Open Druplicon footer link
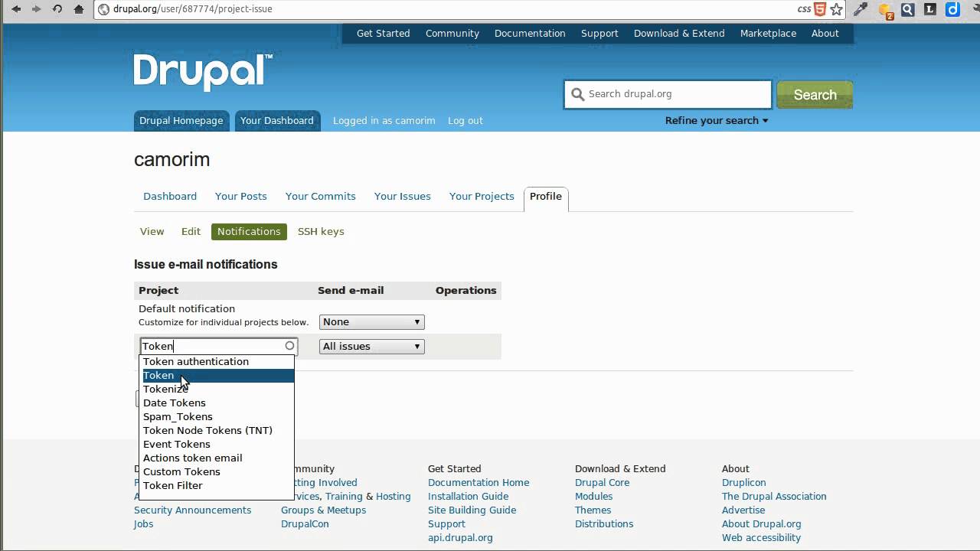 point(743,483)
